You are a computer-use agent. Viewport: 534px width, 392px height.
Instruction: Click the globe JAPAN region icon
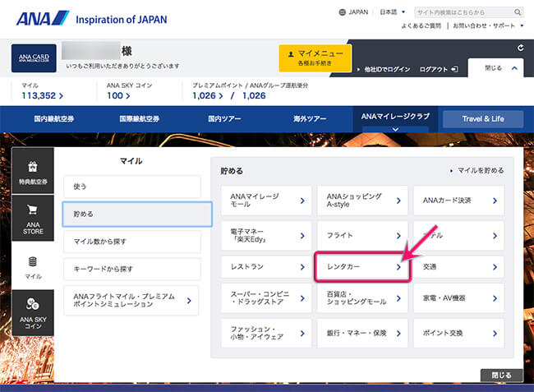[x=343, y=12]
